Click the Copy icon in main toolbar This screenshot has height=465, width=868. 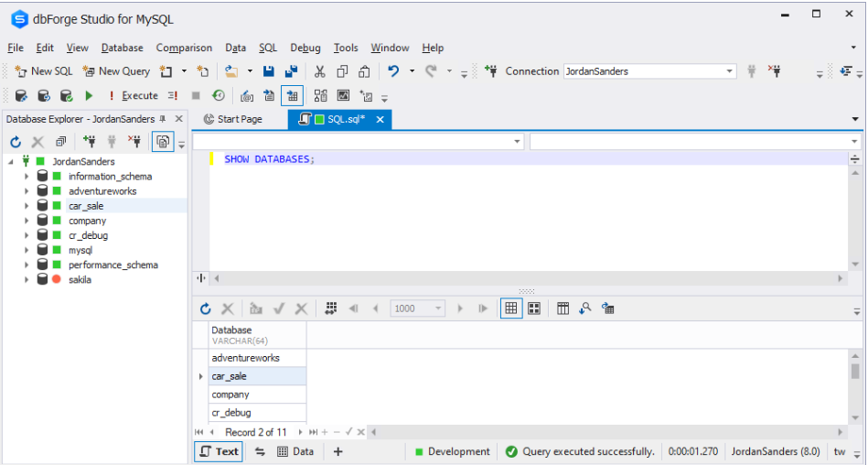click(342, 71)
